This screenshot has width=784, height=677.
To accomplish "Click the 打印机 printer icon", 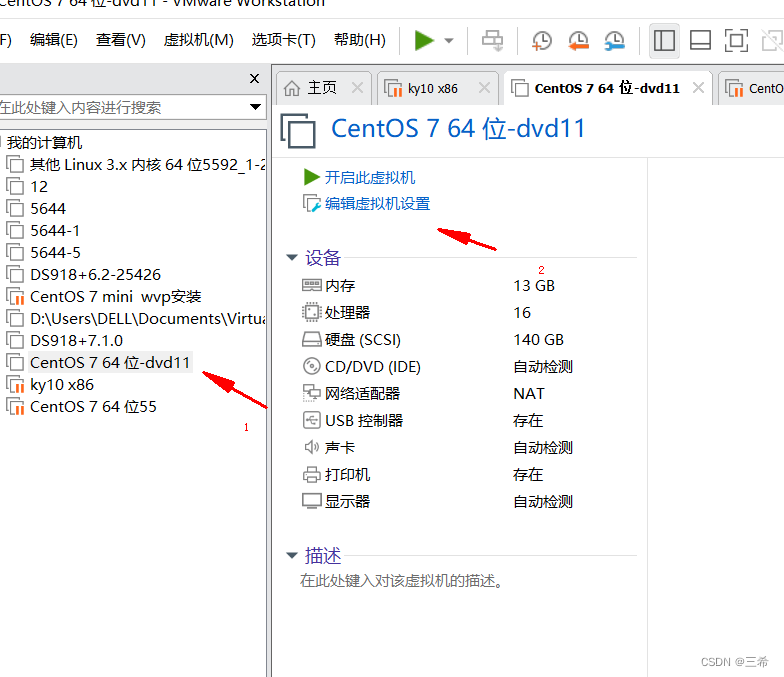I will pos(312,474).
